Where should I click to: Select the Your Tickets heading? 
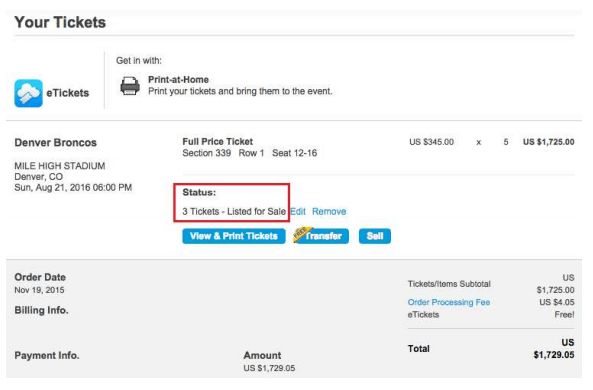(60, 22)
